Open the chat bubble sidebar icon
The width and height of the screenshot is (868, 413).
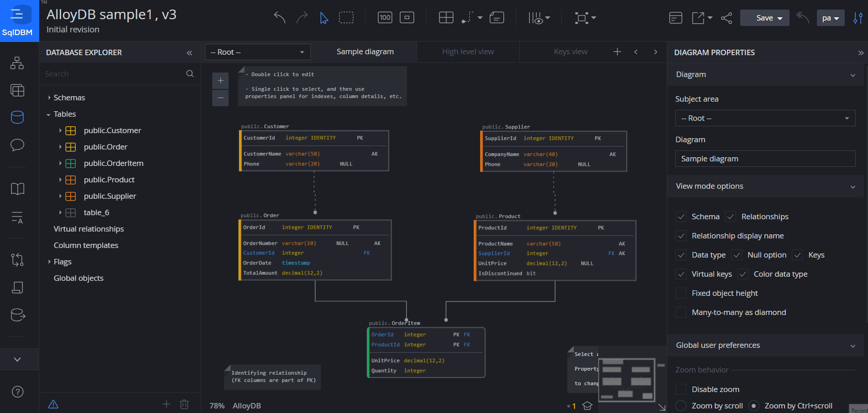coord(17,145)
